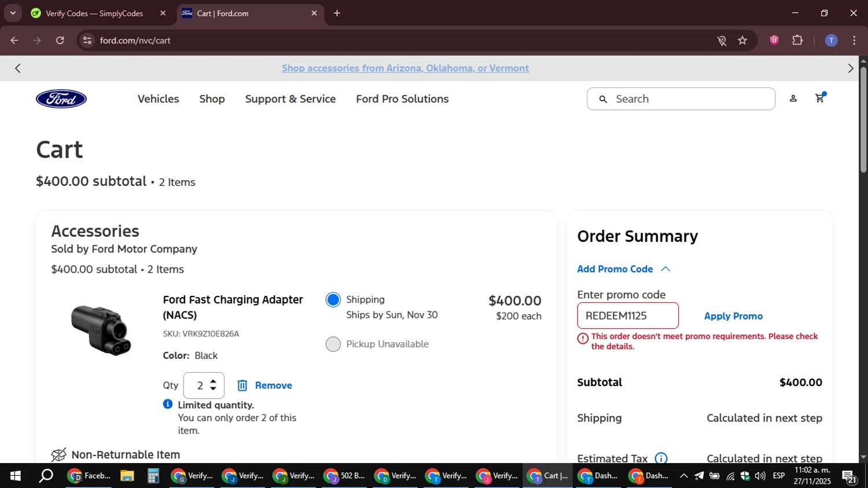Open Calculator from taskbar
The height and width of the screenshot is (488, 868).
[x=153, y=476]
